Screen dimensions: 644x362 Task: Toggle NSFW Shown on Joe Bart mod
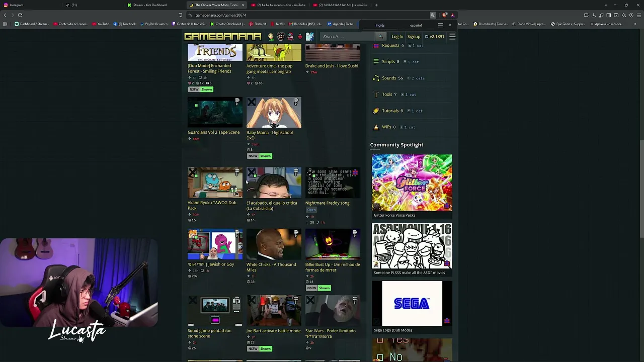pyautogui.click(x=260, y=349)
